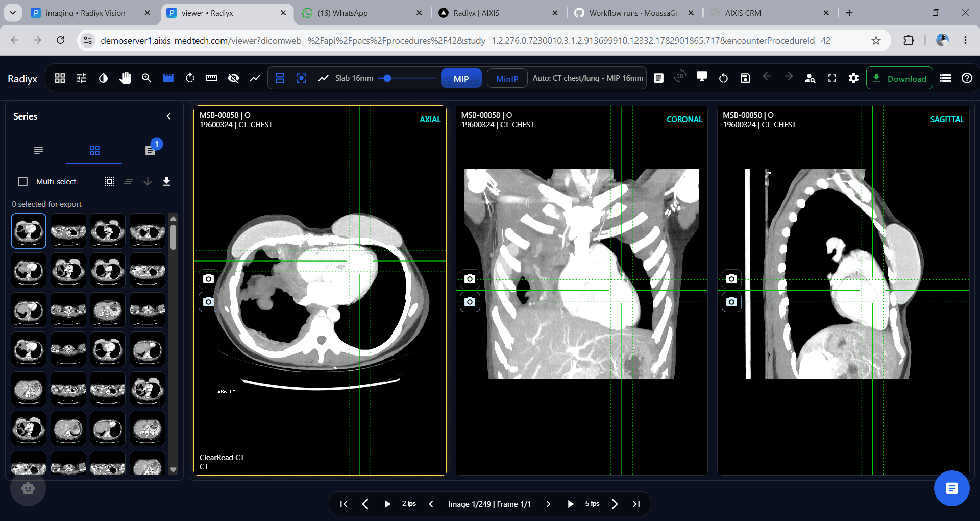The image size is (980, 521).
Task: Switch to WhatsApp browser tab
Action: pyautogui.click(x=342, y=13)
